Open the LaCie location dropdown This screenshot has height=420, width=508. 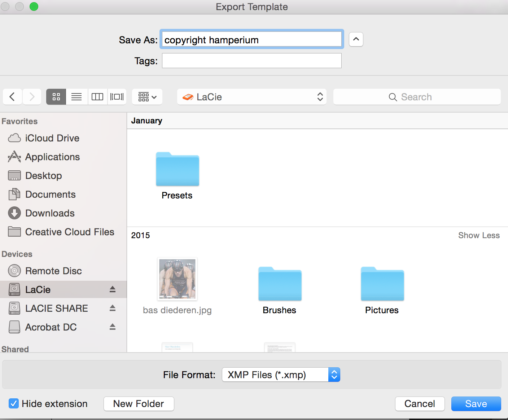tap(251, 97)
